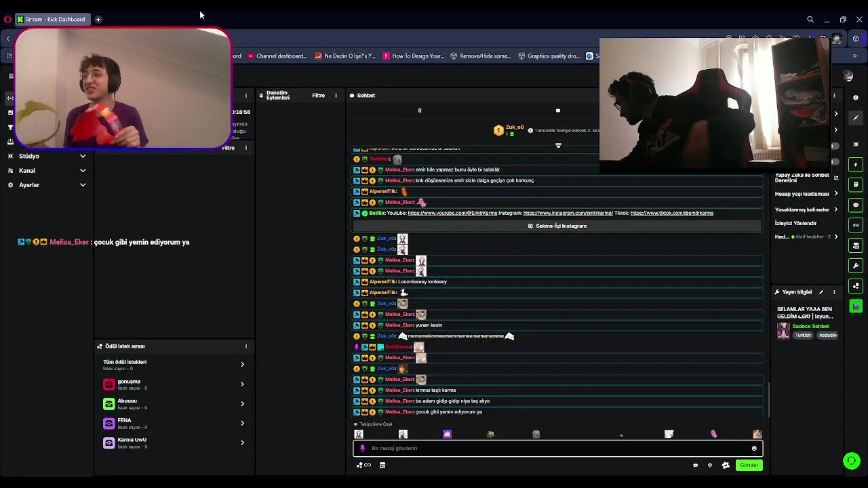Open the Instagram emilrkarma link
This screenshot has height=488, width=868.
pyautogui.click(x=568, y=213)
